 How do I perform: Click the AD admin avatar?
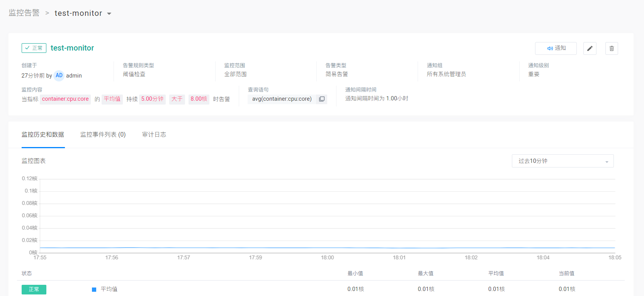[x=59, y=76]
